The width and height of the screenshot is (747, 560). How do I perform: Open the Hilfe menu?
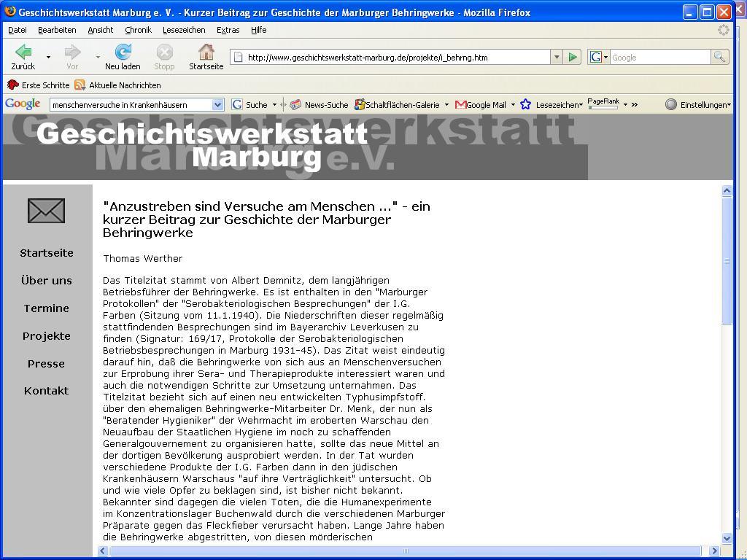pyautogui.click(x=259, y=30)
